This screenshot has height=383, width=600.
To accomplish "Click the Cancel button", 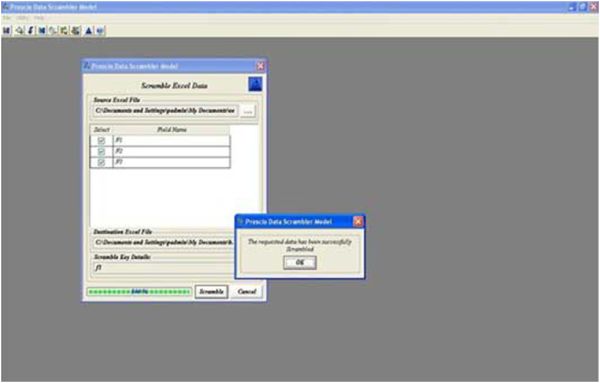I will click(247, 292).
